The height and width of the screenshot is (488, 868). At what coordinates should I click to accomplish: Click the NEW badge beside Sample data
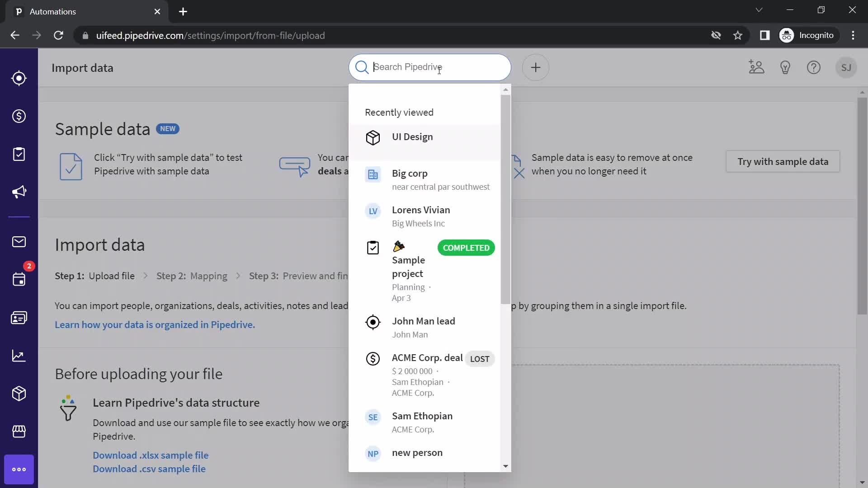(168, 129)
